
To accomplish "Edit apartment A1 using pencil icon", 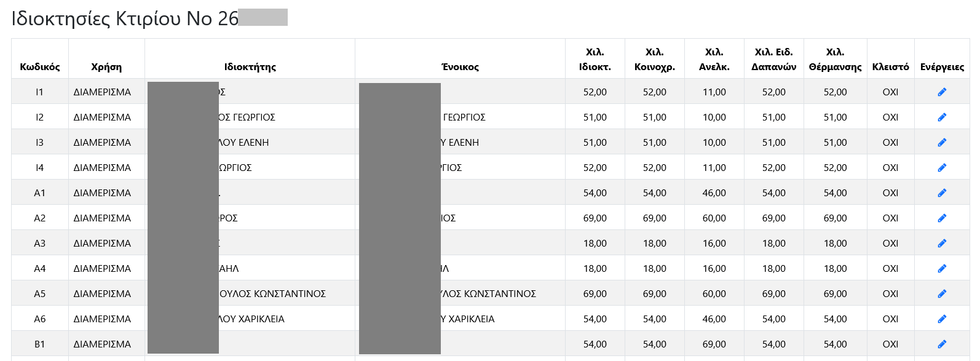I will [x=941, y=193].
